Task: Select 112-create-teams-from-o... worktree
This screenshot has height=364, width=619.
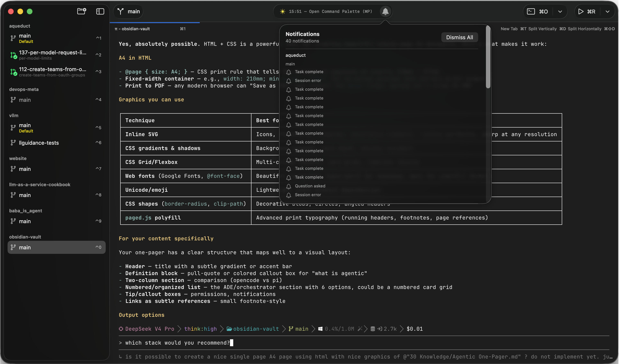Action: (x=56, y=72)
